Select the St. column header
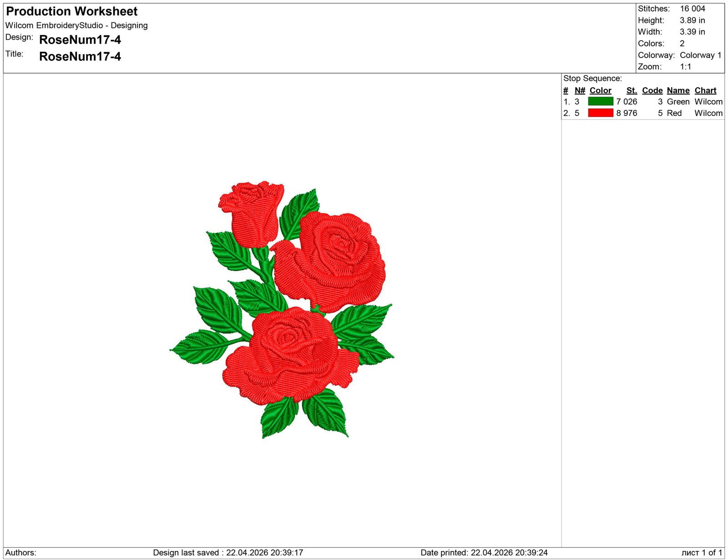The height and width of the screenshot is (560, 728). coord(631,91)
